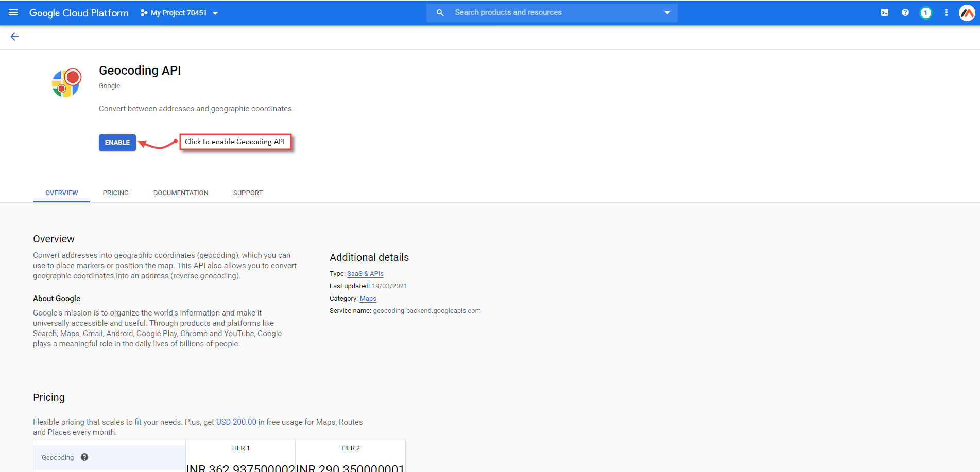The width and height of the screenshot is (980, 472).
Task: Open the Cloud Shell terminal icon
Action: point(885,12)
